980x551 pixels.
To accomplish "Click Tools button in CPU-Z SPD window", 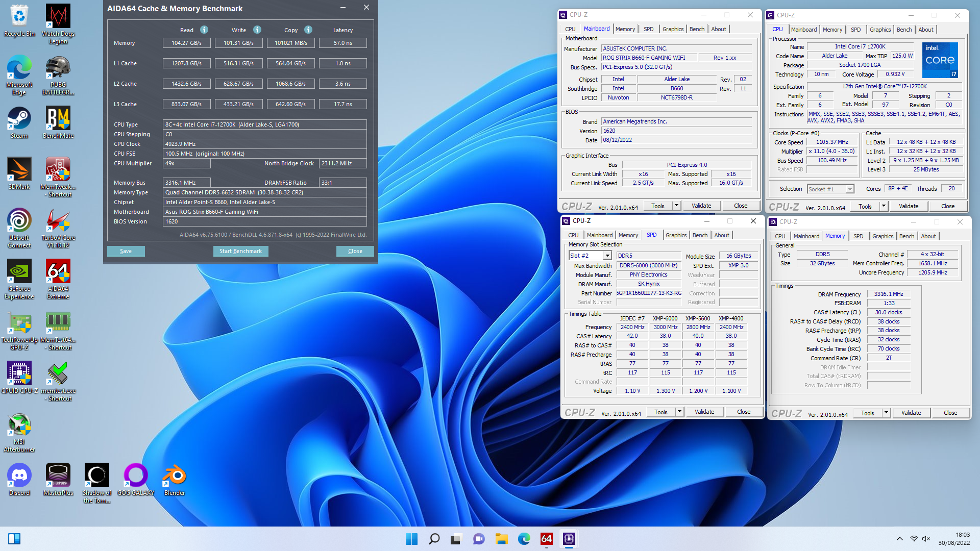I will pos(660,412).
